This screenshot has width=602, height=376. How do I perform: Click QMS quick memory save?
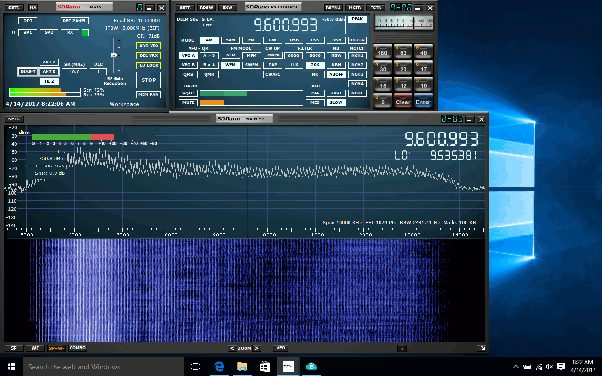click(x=188, y=74)
